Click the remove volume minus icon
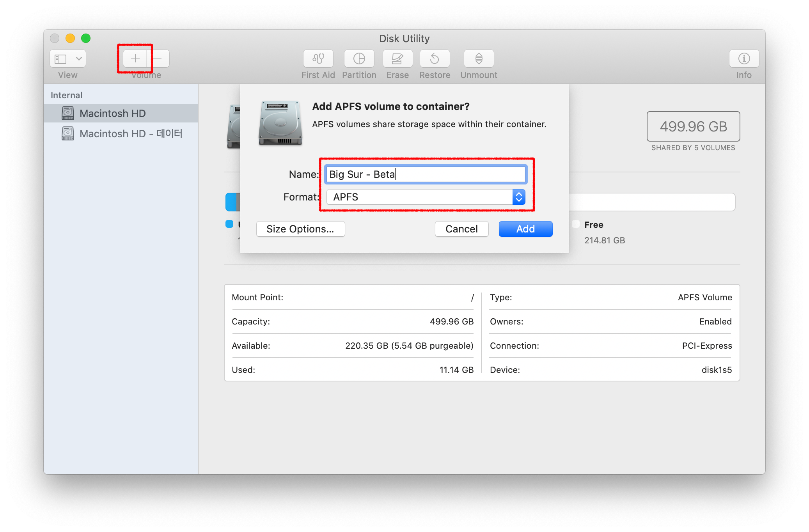 click(158, 59)
